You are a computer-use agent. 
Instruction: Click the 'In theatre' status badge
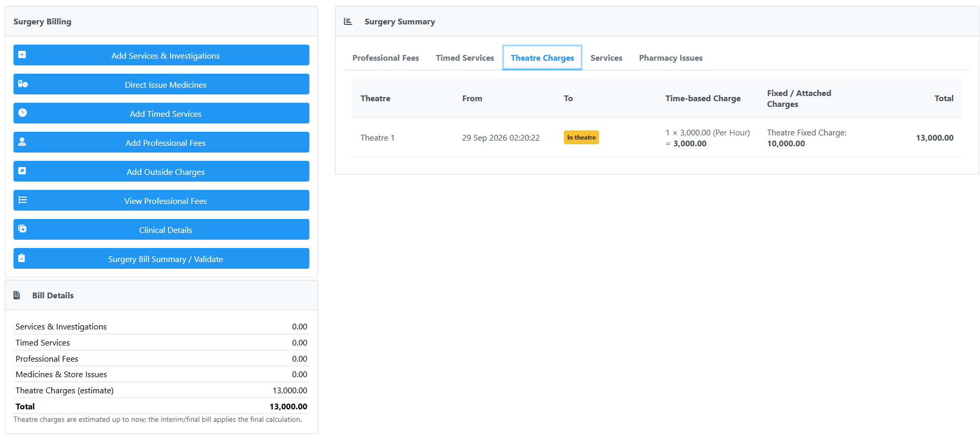(581, 137)
